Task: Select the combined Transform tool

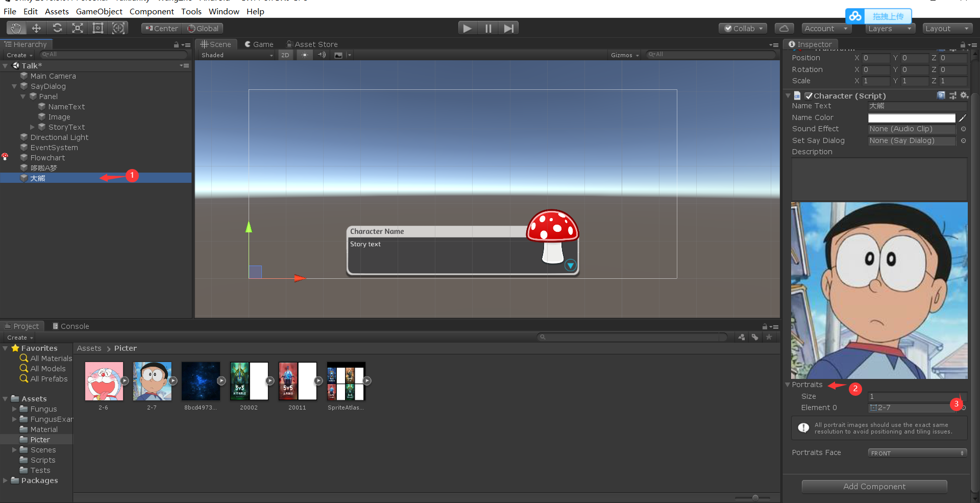Action: tap(118, 28)
